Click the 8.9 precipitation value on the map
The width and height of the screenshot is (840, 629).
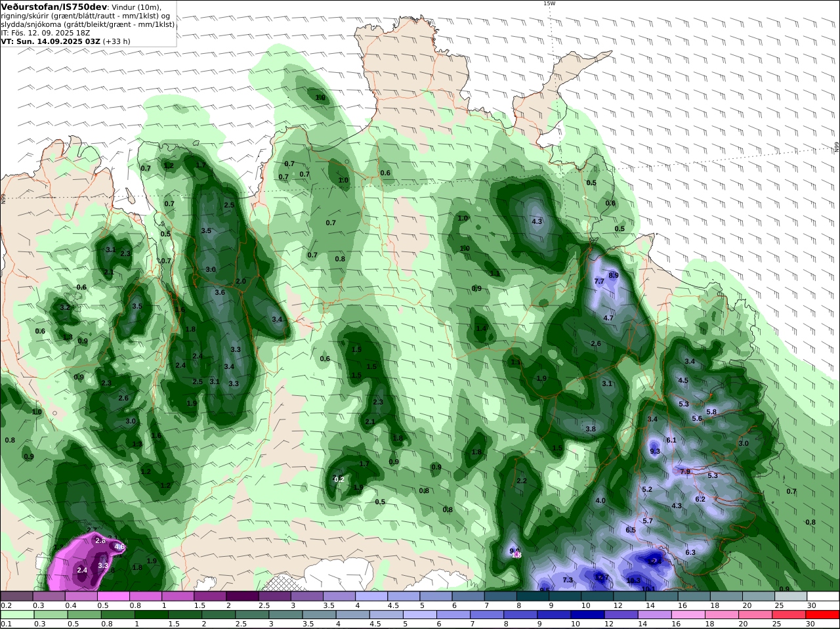[x=614, y=275]
